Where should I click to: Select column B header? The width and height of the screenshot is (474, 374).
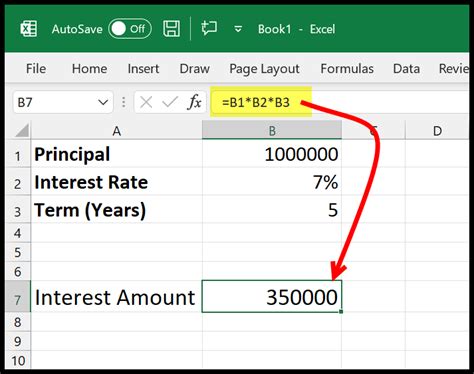point(272,130)
